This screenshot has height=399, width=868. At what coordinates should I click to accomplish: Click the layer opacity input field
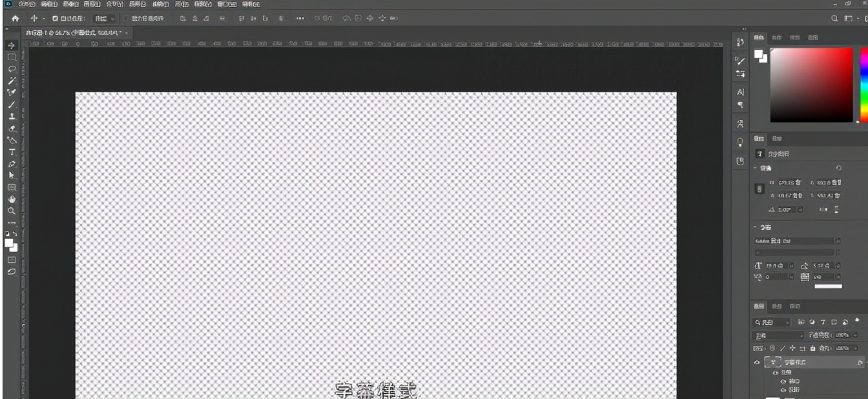842,336
